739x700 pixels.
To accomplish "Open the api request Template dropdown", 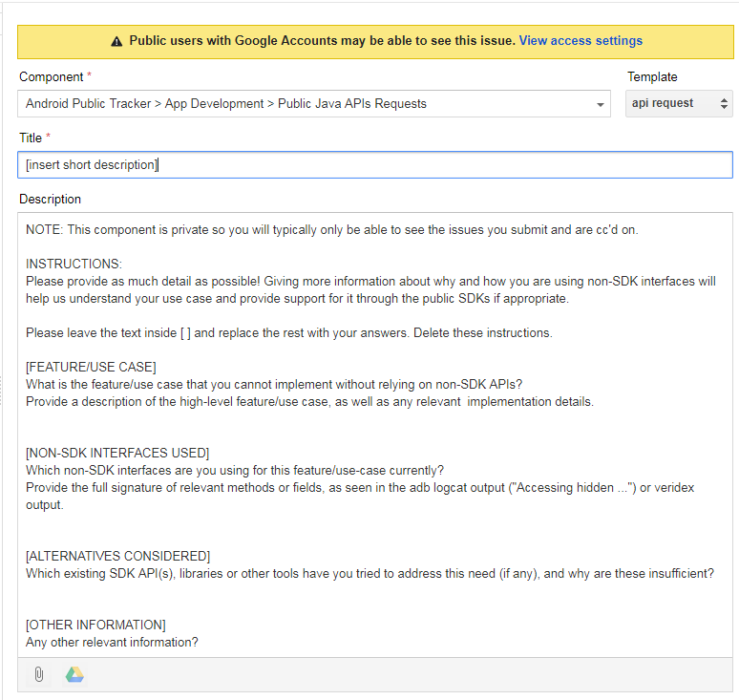I will click(x=679, y=103).
